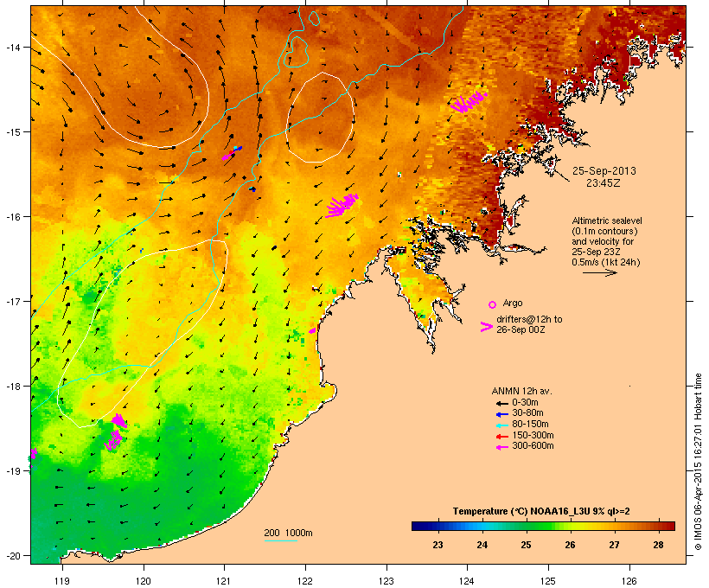709x588 pixels.
Task: Click the 300-600m depth label
Action: point(533,446)
